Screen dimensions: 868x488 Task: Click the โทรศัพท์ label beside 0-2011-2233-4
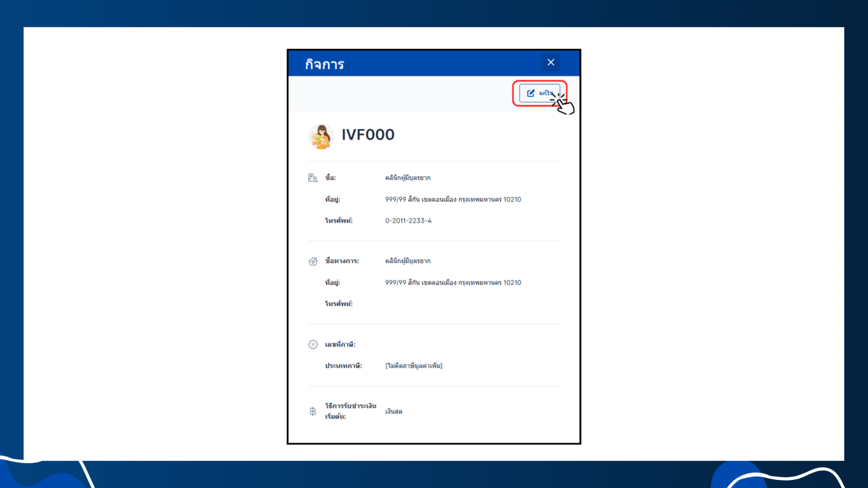pos(339,221)
